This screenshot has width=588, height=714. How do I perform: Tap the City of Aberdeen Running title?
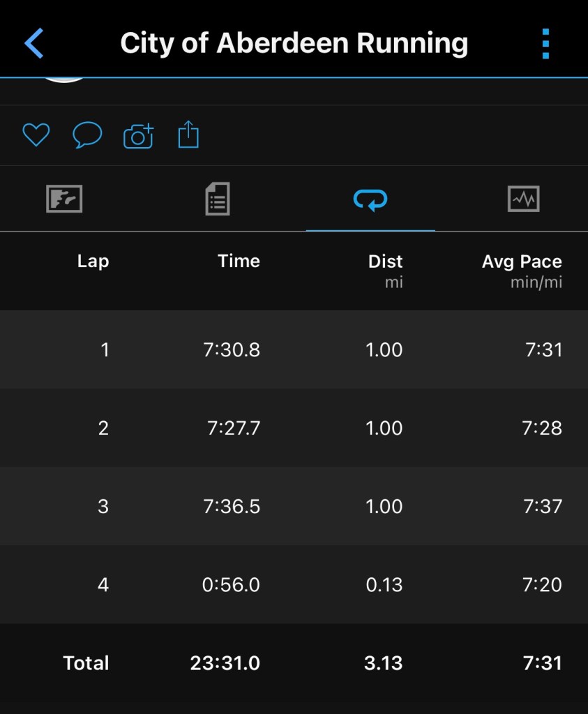[x=294, y=43]
